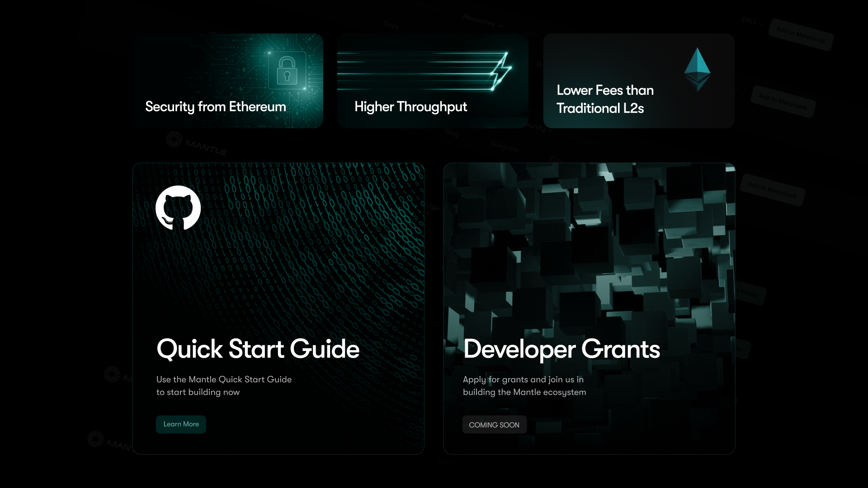Click the padlock icon on Security card
Image resolution: width=868 pixels, height=488 pixels.
click(x=287, y=70)
